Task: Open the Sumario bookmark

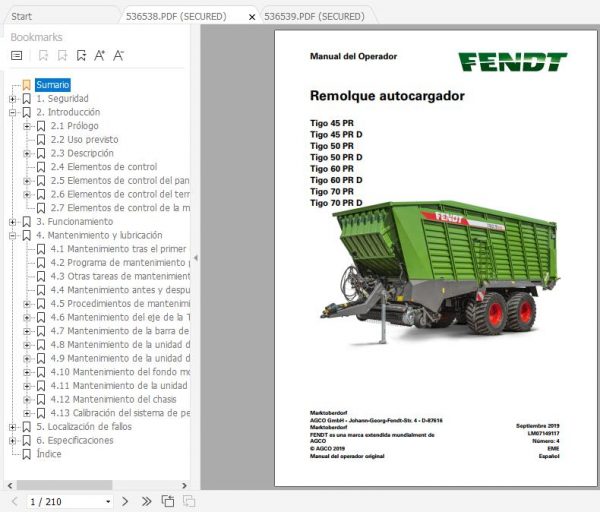Action: point(53,85)
